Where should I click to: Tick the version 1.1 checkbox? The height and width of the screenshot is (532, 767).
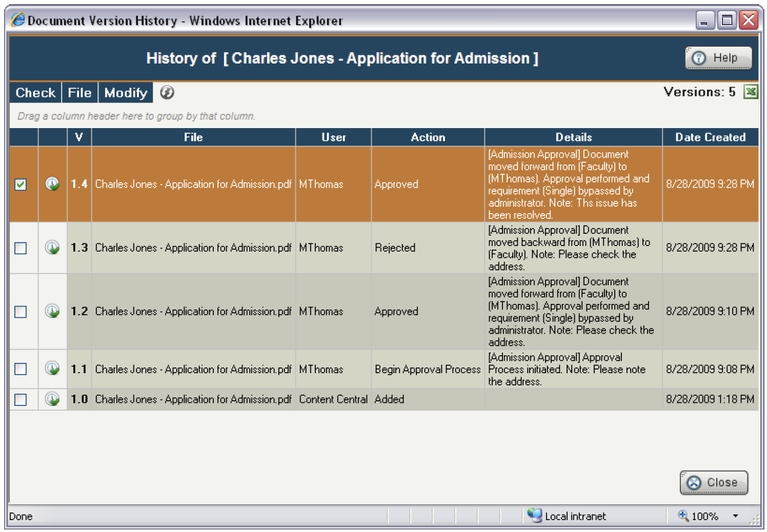(21, 369)
